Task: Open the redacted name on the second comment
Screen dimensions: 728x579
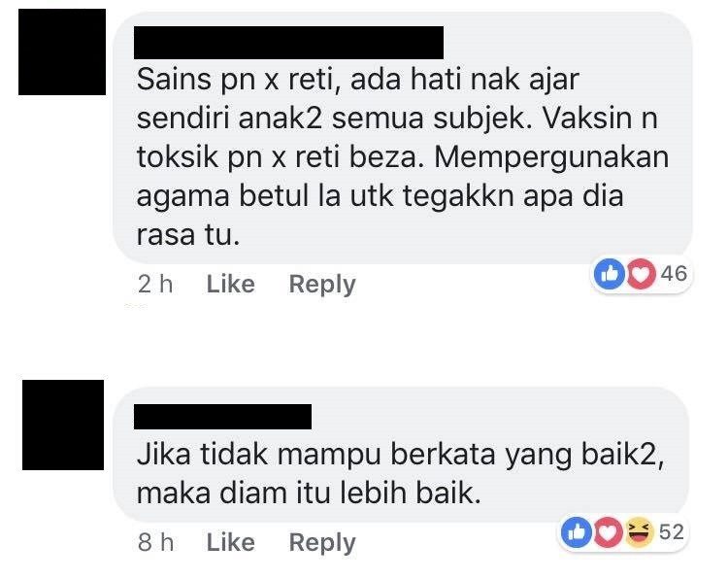Action: 223,417
